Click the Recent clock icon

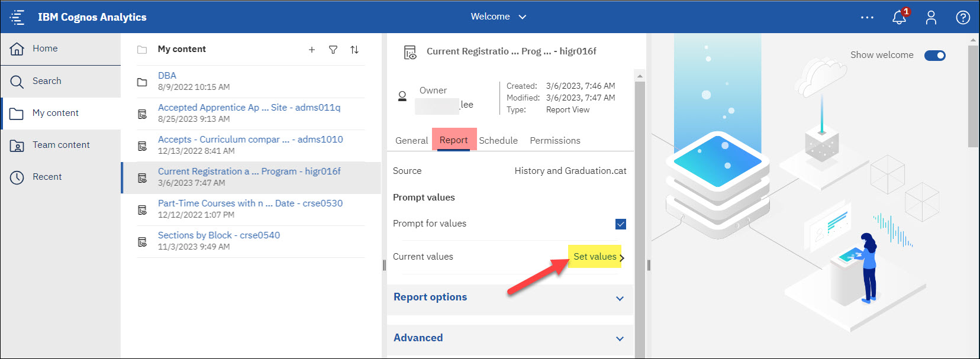pyautogui.click(x=17, y=177)
